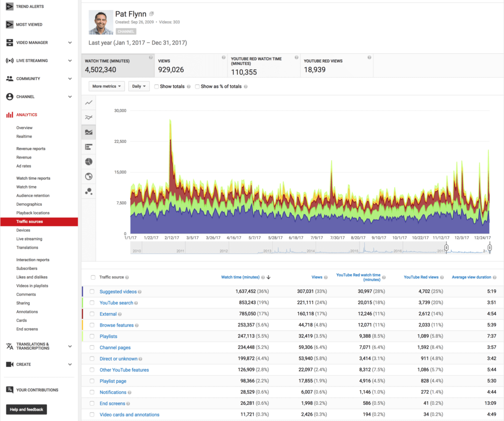Screen dimensions: 504x421
Task: Open the Notifications traffic source link
Action: pyautogui.click(x=113, y=392)
